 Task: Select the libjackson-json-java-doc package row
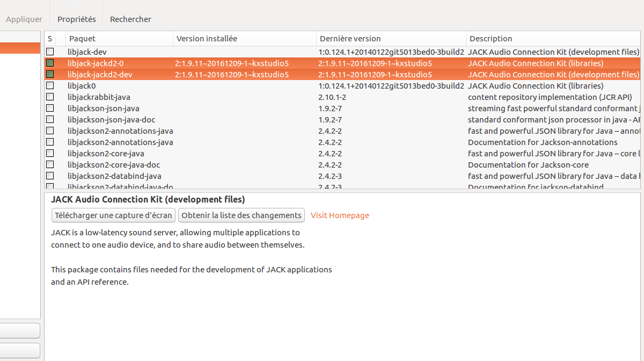point(112,120)
